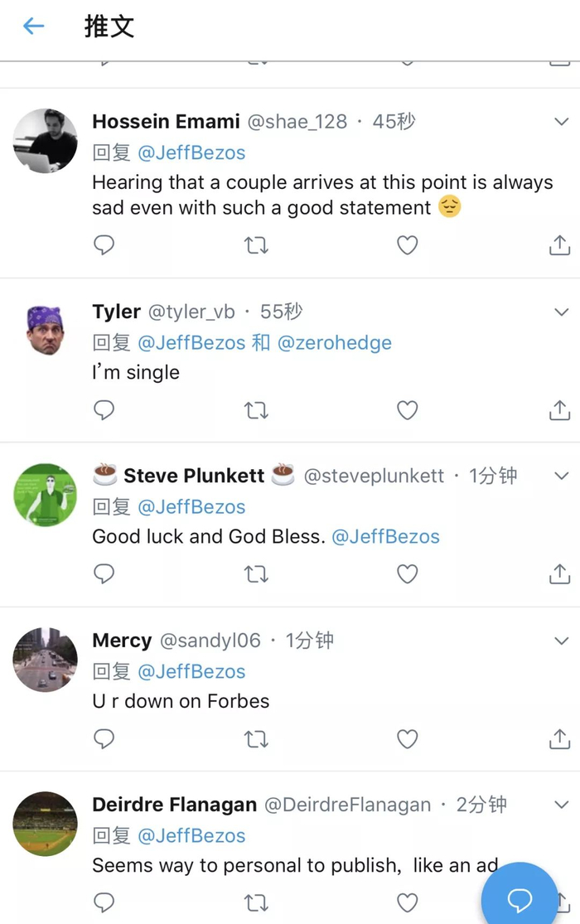Open @zerohedge mention in Tyler's reply
The width and height of the screenshot is (580, 924).
[334, 343]
